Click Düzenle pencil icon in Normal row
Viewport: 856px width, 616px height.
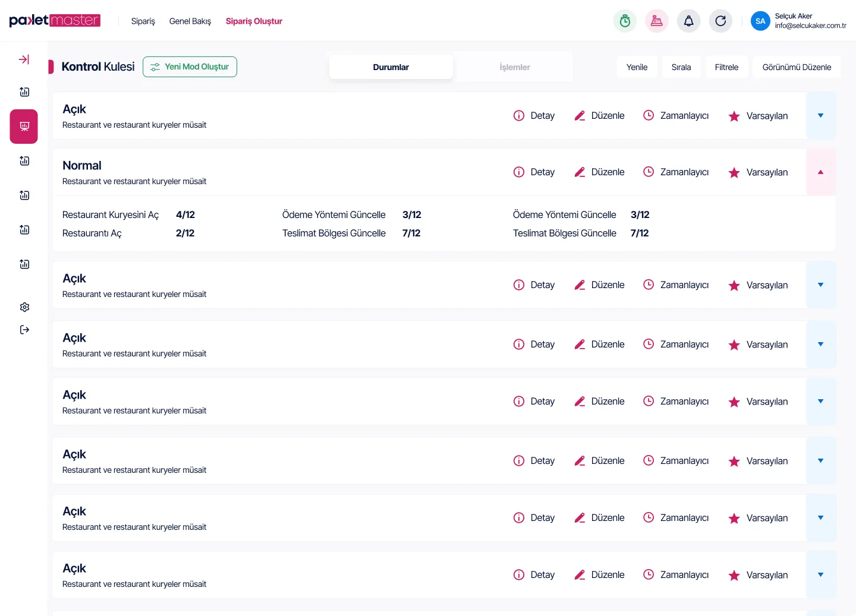[x=580, y=172]
